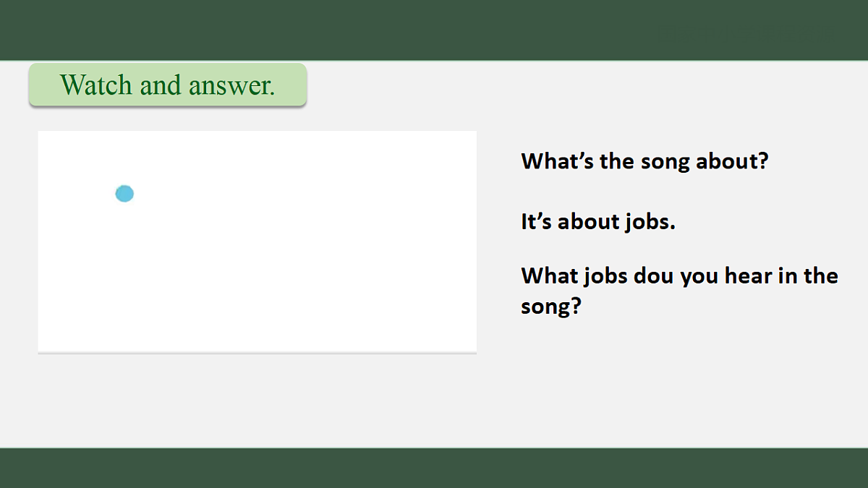The image size is (868, 488).
Task: Click the white video placeholder area
Action: coord(257,241)
